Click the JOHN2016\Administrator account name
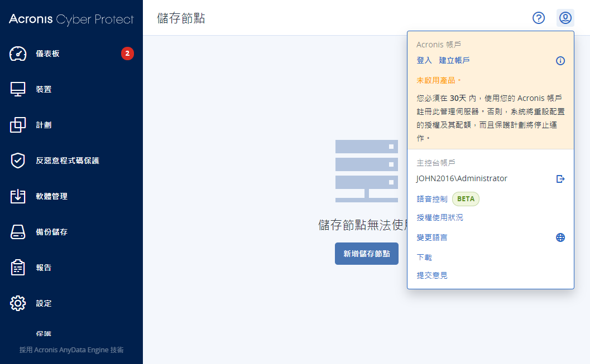 pyautogui.click(x=462, y=178)
